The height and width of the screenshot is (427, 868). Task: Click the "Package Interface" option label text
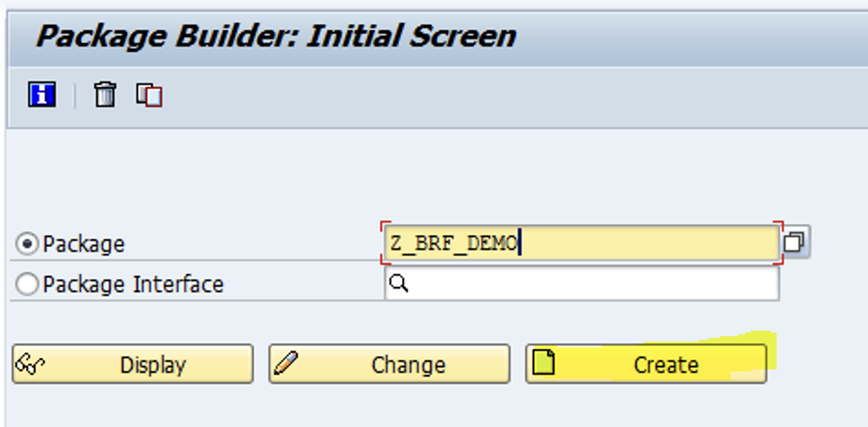[133, 285]
